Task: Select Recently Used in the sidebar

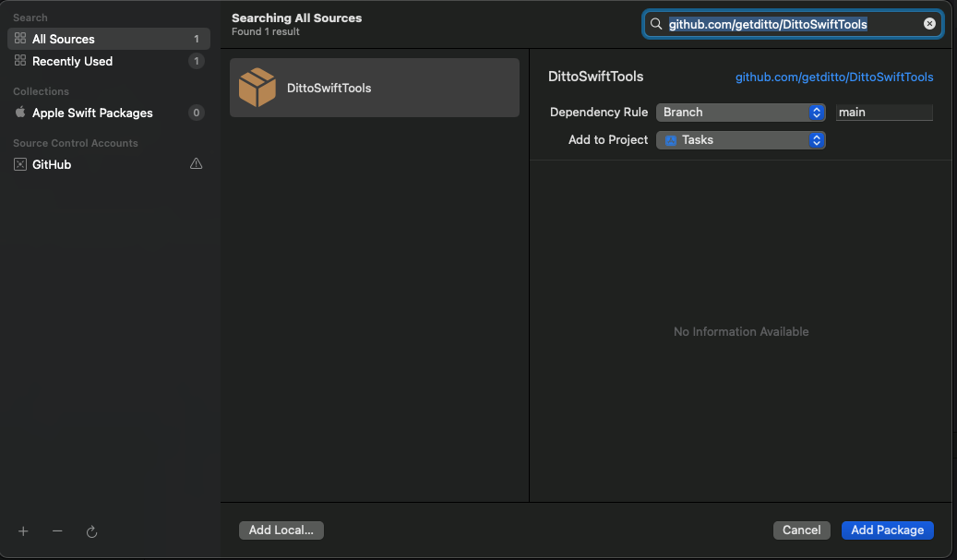Action: point(109,61)
